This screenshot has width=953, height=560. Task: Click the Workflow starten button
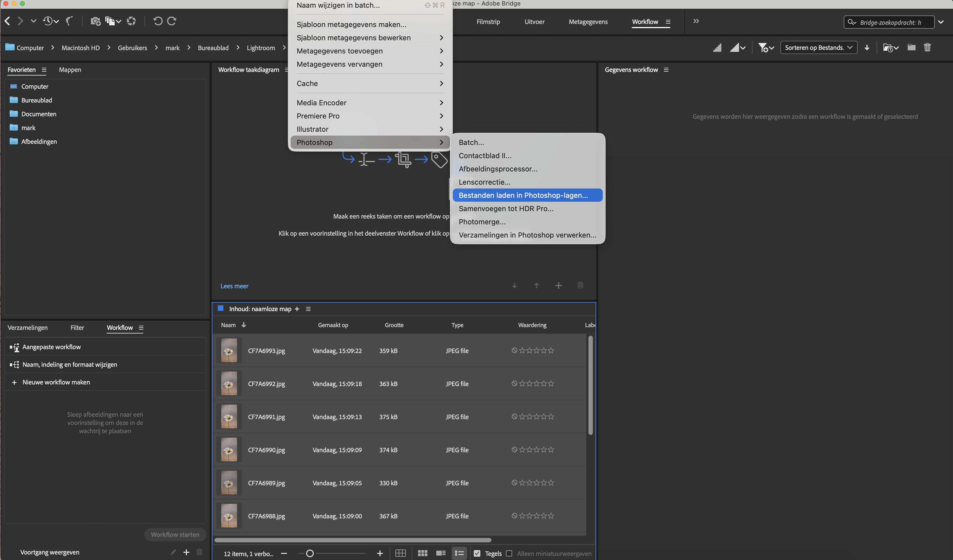(175, 535)
